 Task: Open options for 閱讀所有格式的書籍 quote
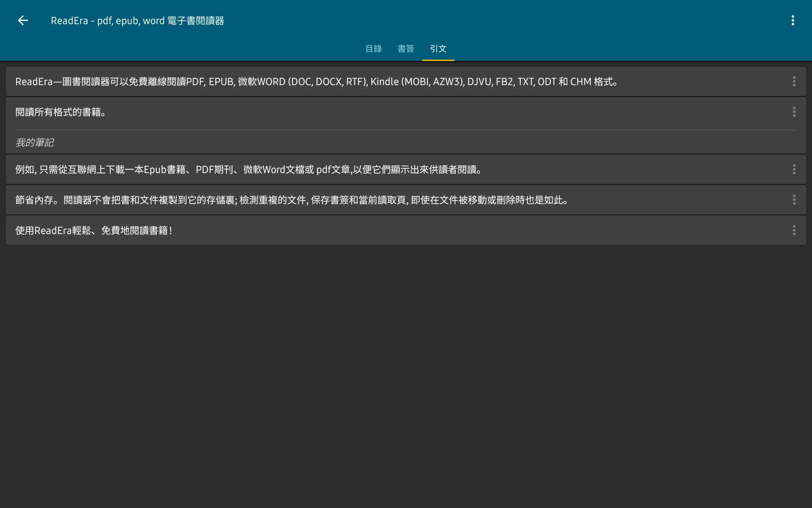coord(794,112)
